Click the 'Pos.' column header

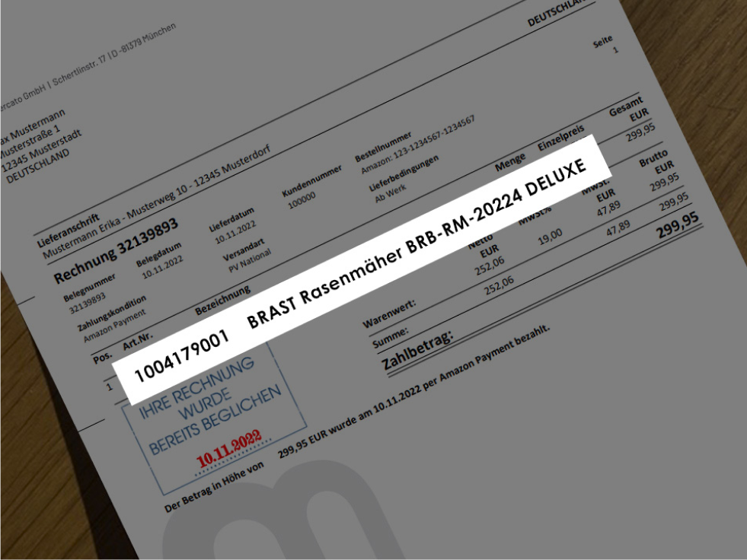[x=103, y=357]
